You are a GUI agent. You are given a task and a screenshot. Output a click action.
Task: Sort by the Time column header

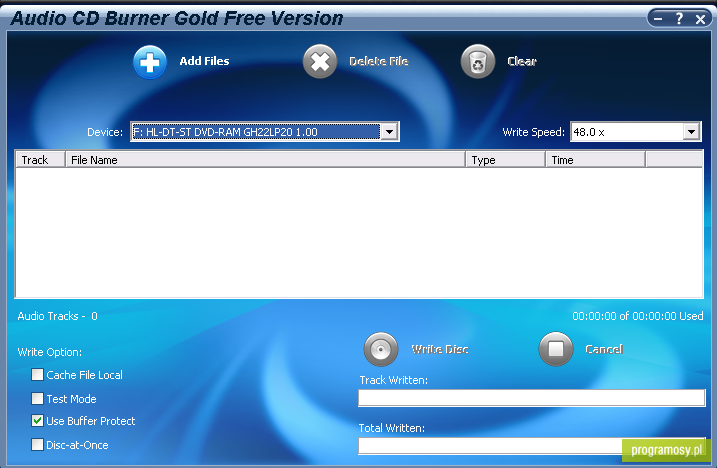596,160
